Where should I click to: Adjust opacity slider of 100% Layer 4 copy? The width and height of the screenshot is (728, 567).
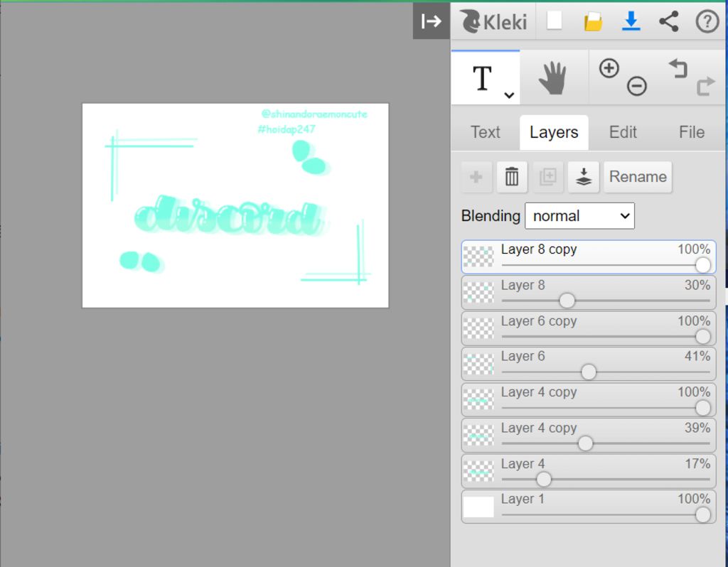(x=606, y=408)
